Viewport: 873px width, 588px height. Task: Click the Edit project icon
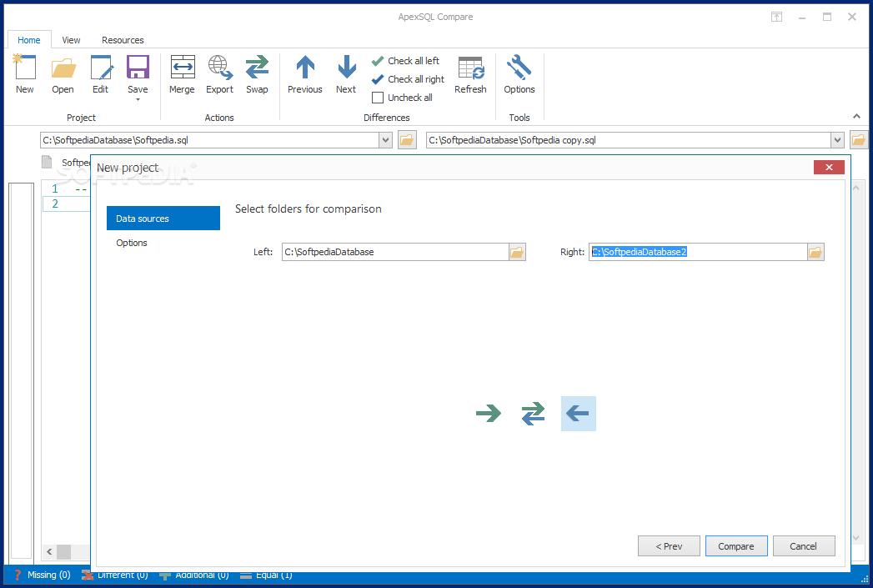101,74
